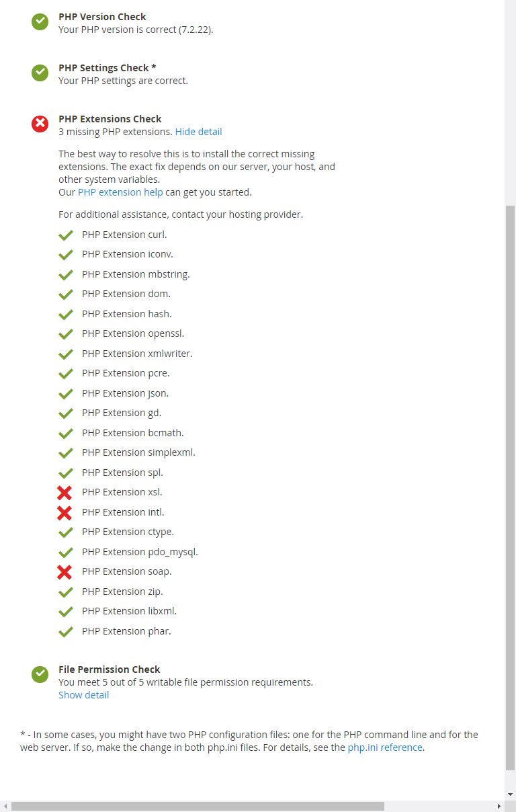Click the vertical scrollbar thumb

(510, 484)
